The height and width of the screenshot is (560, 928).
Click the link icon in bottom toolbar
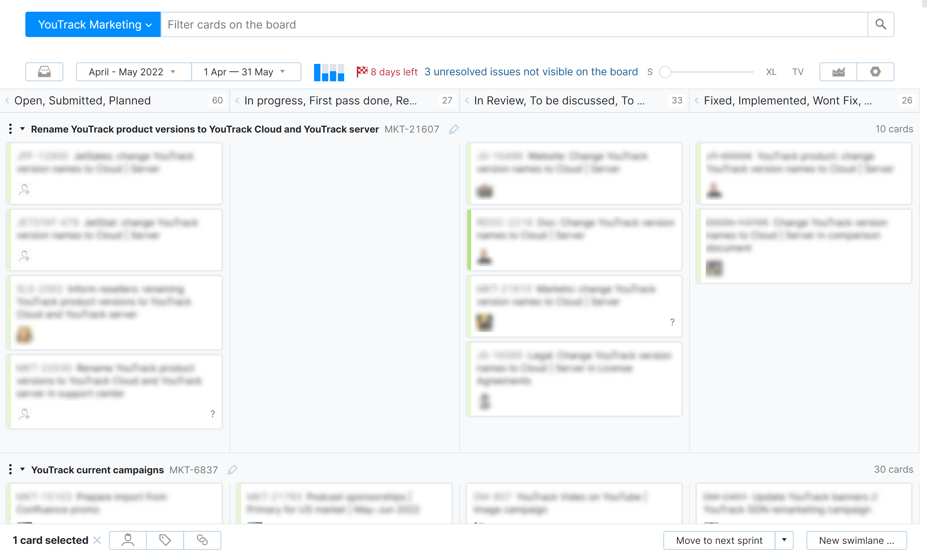[202, 540]
